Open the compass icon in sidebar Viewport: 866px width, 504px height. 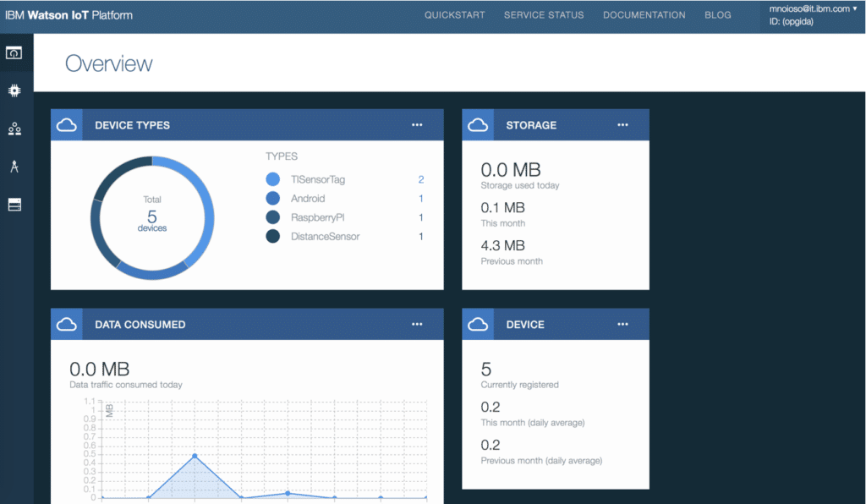14,166
